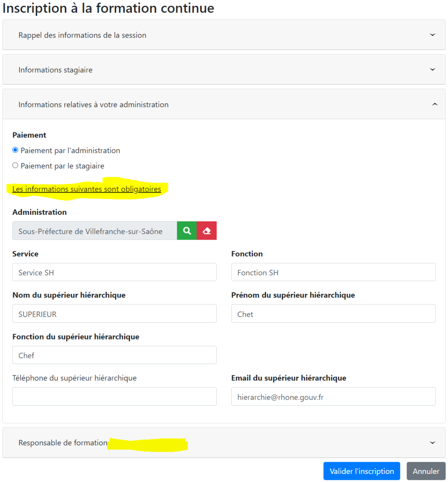Screen dimensions: 448x482
Task: Select the Nom du supérieur hiérarchique field
Action: 114,313
